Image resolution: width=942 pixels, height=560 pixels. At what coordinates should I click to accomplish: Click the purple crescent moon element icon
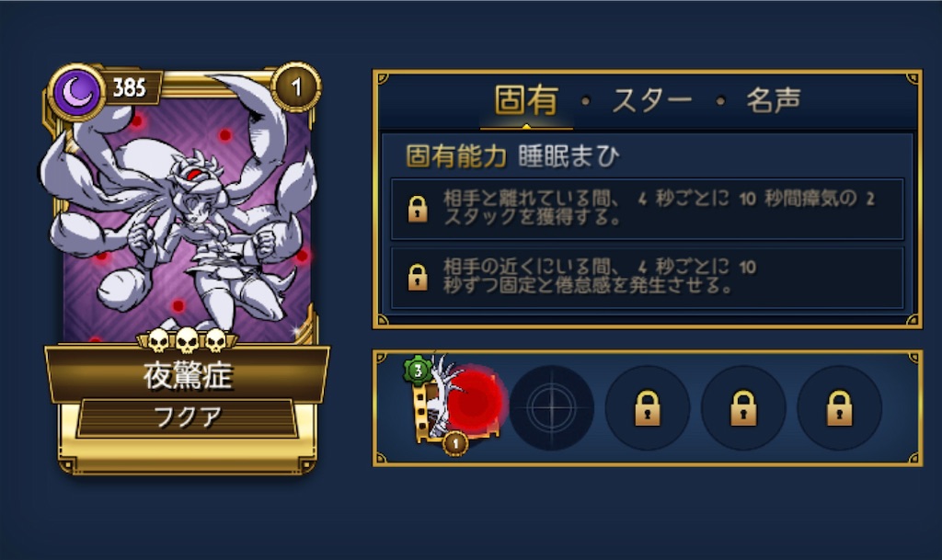76,92
